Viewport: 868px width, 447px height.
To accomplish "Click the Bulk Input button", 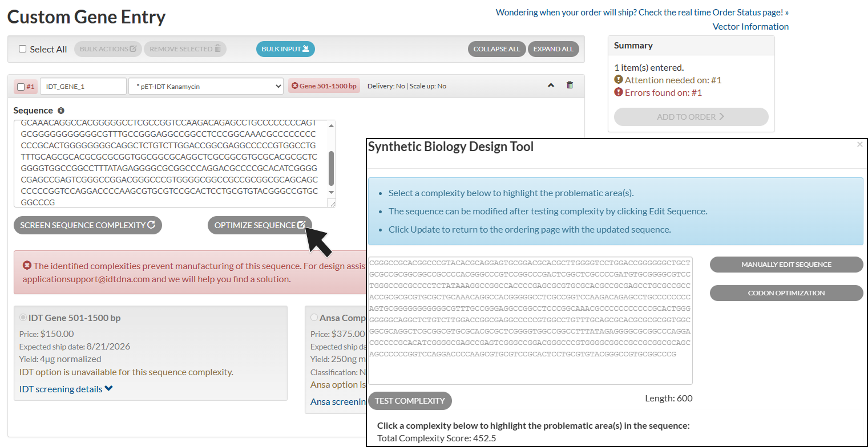I will pyautogui.click(x=285, y=49).
